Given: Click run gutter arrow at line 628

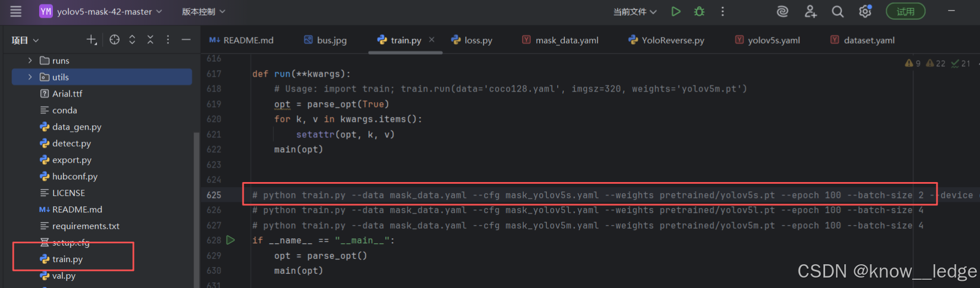Looking at the screenshot, I should pyautogui.click(x=230, y=240).
